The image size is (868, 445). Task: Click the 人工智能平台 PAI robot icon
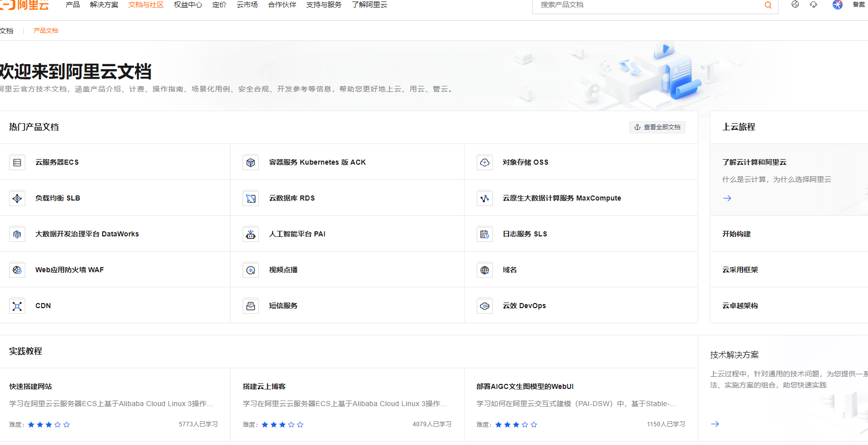pos(251,234)
